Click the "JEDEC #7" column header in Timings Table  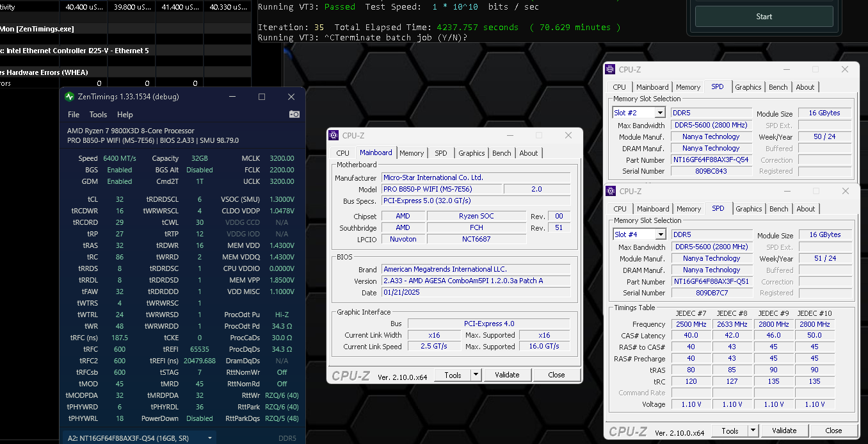[x=691, y=313]
